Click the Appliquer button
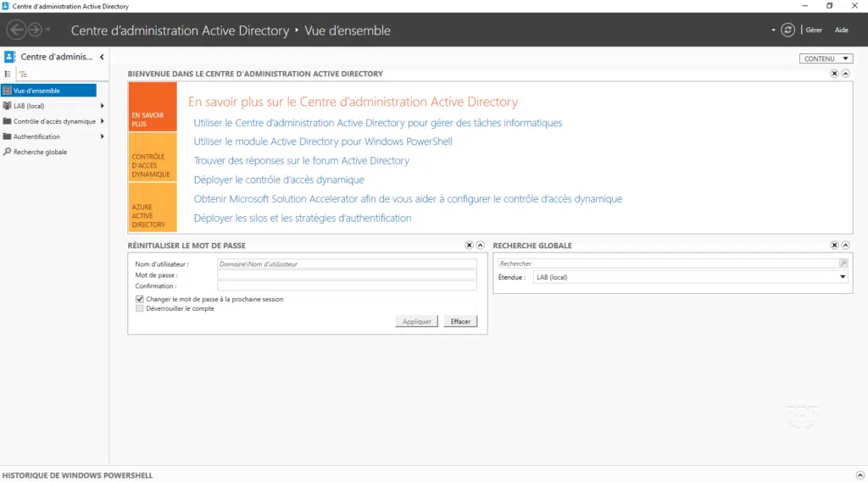The image size is (868, 482). 416,322
